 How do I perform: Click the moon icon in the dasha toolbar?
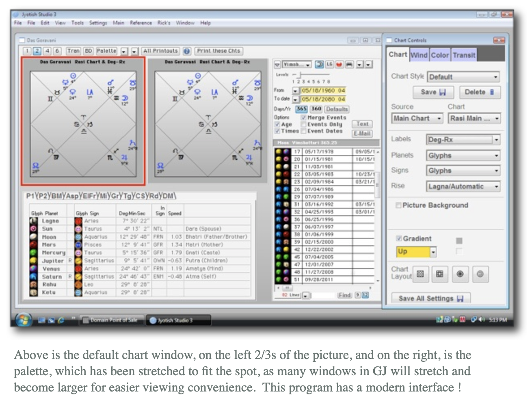[320, 65]
